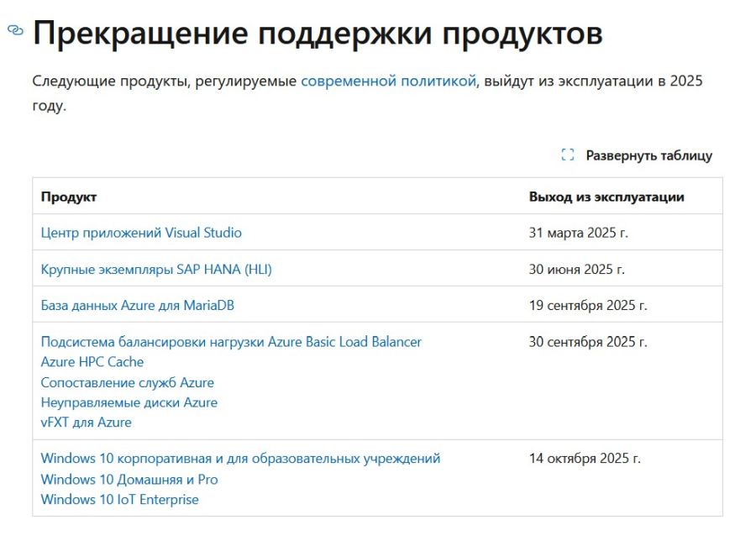This screenshot has height=541, width=756.
Task: Open the Windows 10 Домашняя и Pro link
Action: point(129,480)
